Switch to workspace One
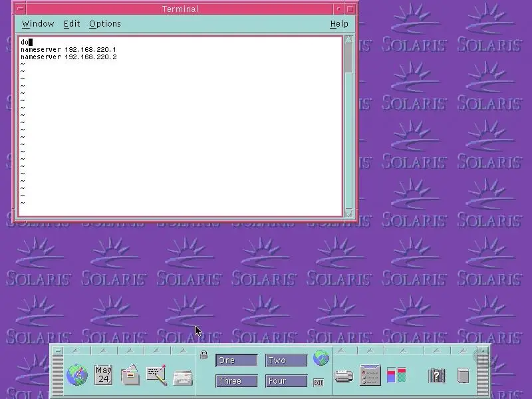 tap(237, 360)
